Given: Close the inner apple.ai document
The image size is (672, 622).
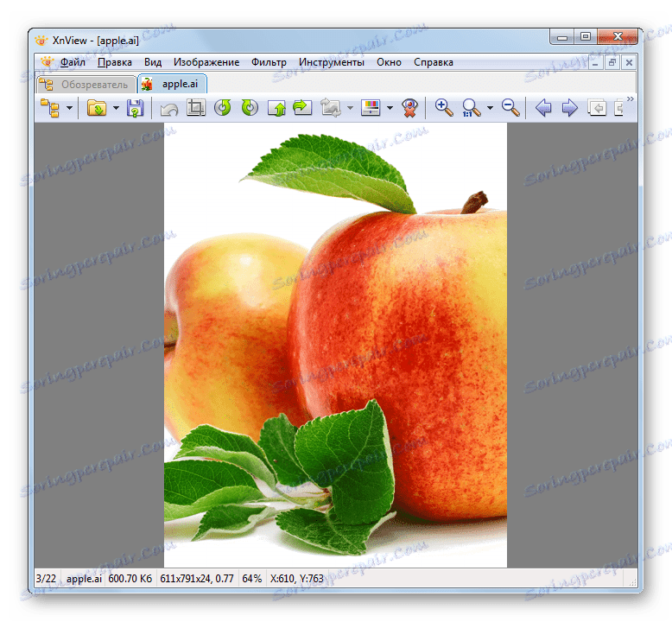Looking at the screenshot, I should click(x=629, y=62).
